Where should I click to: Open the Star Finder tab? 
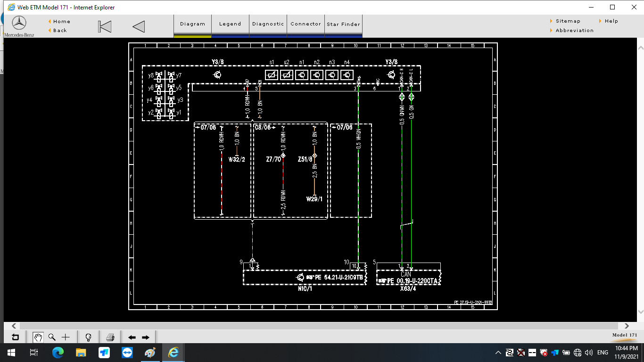coord(343,24)
